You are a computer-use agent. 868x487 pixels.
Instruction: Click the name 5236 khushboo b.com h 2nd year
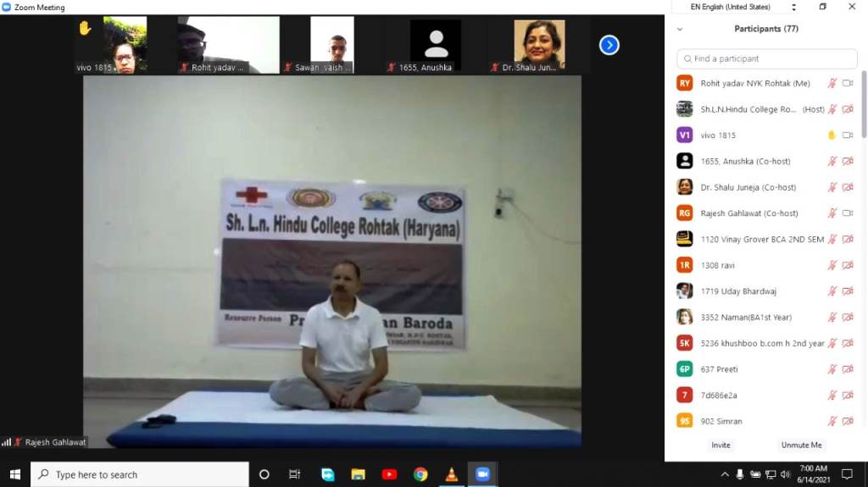(x=762, y=343)
